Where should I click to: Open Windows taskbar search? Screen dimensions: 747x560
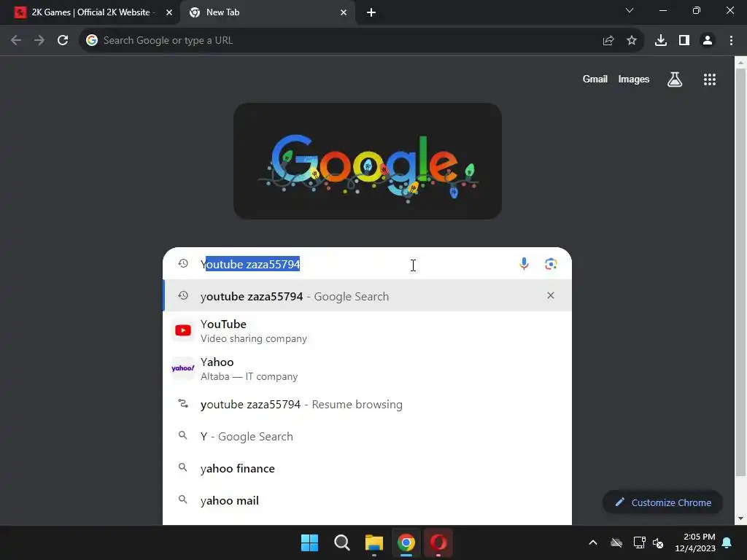pos(342,542)
